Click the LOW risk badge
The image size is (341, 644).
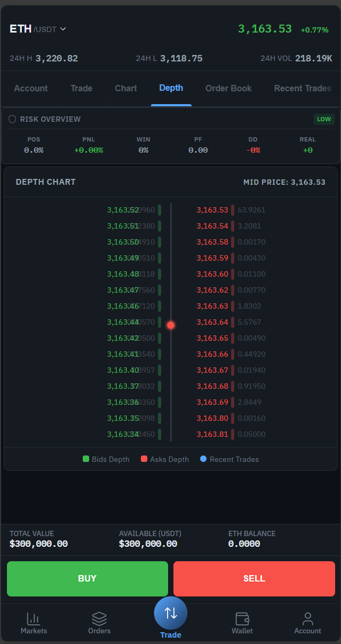coord(324,119)
